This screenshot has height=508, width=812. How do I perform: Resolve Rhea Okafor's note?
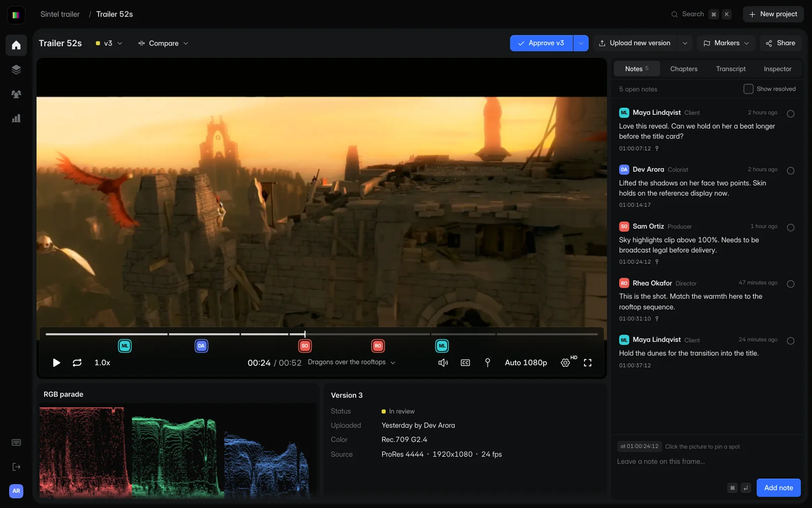click(791, 284)
